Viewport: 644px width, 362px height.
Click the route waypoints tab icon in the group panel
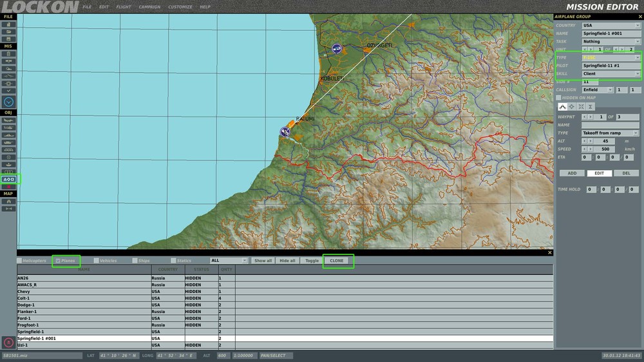click(x=562, y=106)
